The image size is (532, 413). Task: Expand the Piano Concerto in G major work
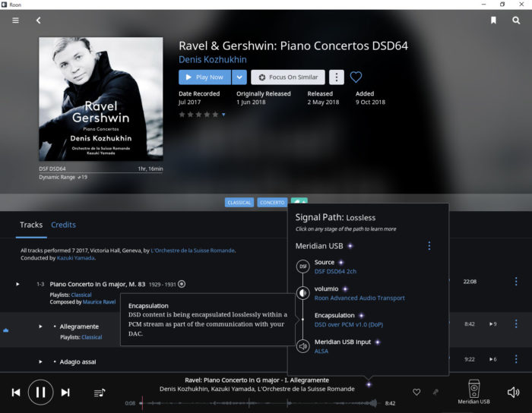(17, 284)
